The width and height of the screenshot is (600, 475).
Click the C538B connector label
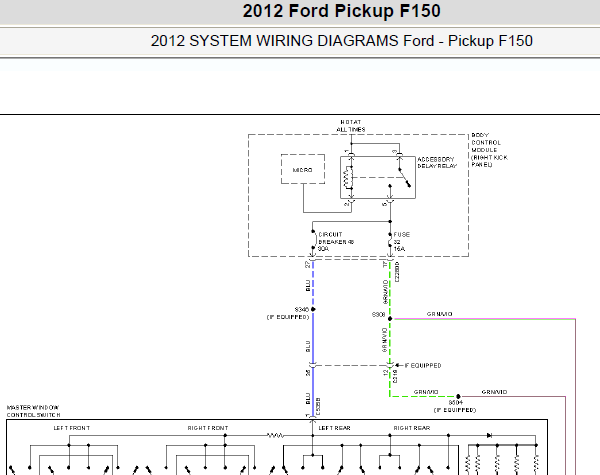318,407
